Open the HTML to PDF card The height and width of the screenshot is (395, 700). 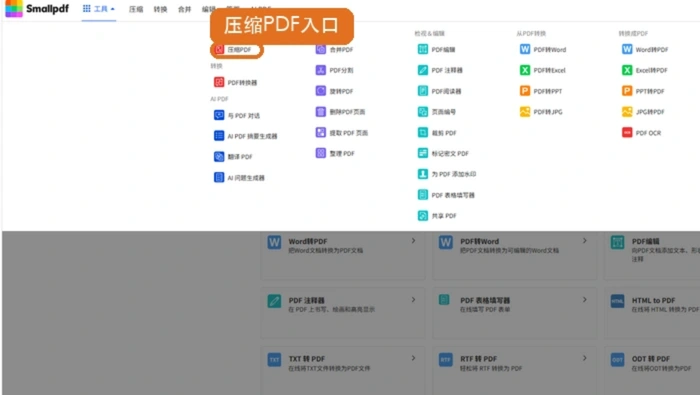[652, 312]
